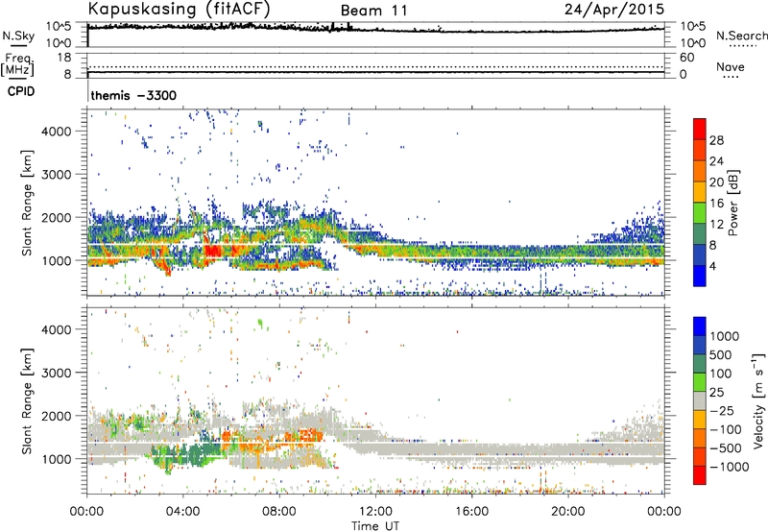Click the "Time UT" axis title
This screenshot has width=768, height=532.
(375, 526)
